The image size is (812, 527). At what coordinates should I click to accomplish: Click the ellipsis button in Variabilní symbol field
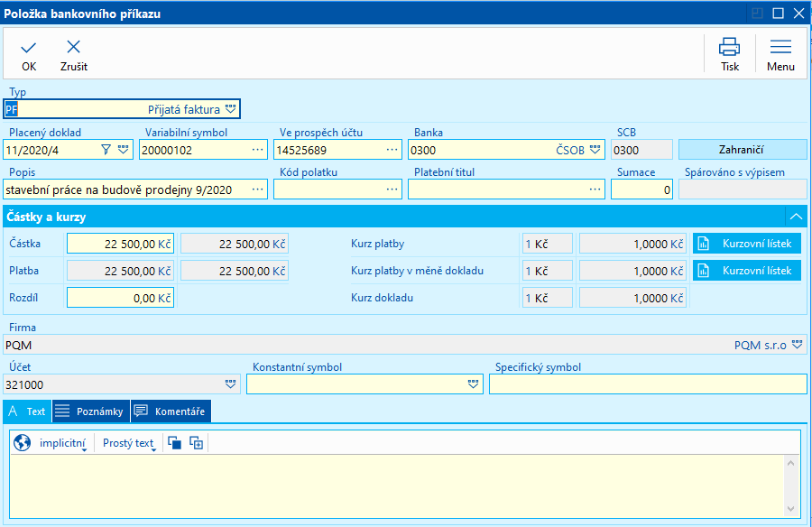[258, 150]
